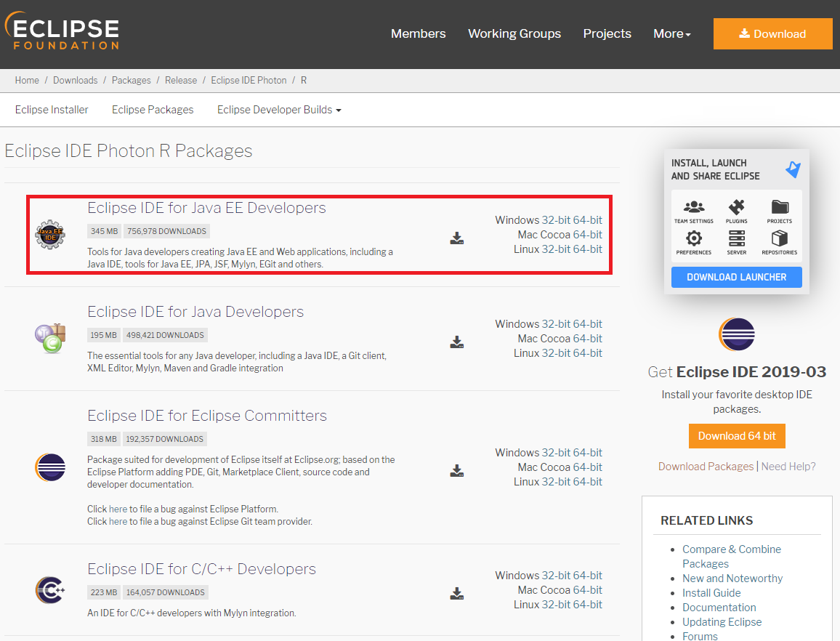This screenshot has height=641, width=840.
Task: Open the More dropdown menu
Action: coord(672,33)
